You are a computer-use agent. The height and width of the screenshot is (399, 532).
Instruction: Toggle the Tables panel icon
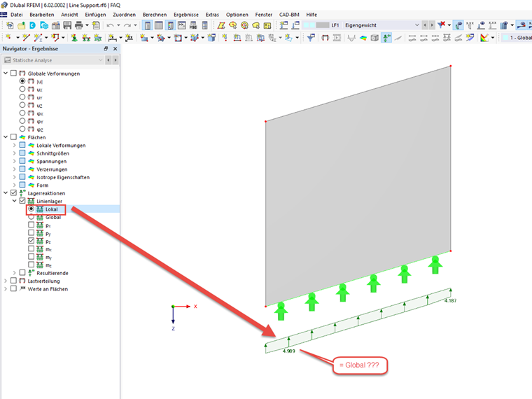pyautogui.click(x=159, y=25)
